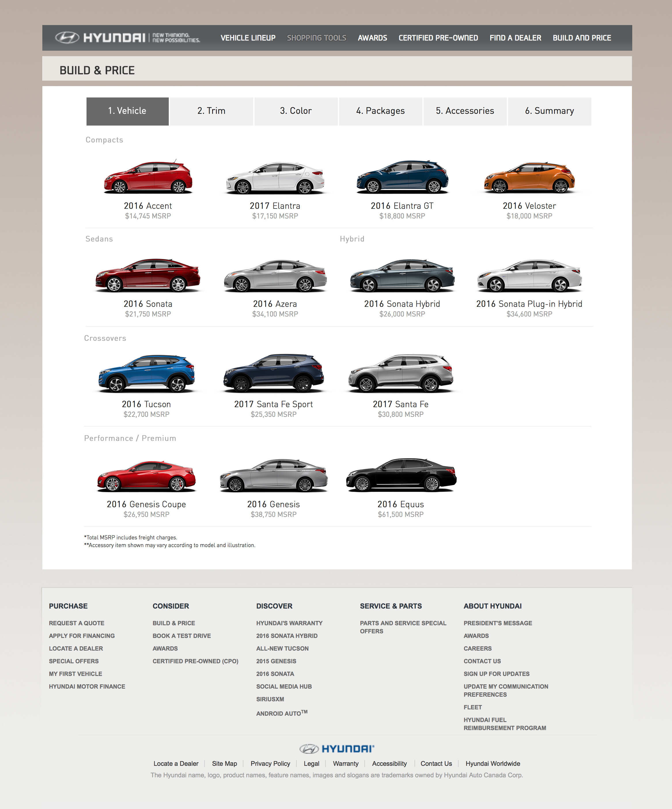672x809 pixels.
Task: Pick the blue 2016 Tucson image
Action: [x=146, y=373]
